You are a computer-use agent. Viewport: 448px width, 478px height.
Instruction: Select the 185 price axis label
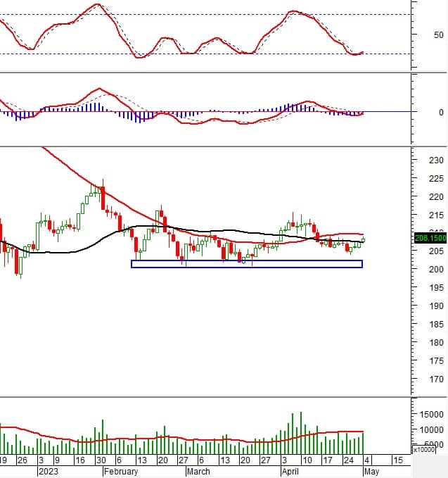pos(436,324)
